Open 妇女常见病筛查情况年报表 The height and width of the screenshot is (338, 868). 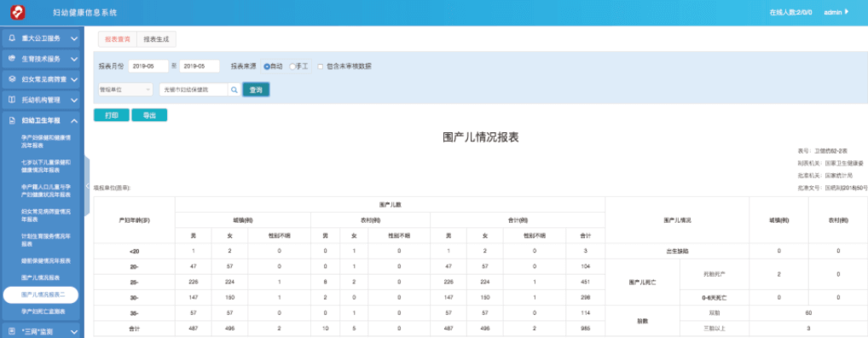point(46,215)
